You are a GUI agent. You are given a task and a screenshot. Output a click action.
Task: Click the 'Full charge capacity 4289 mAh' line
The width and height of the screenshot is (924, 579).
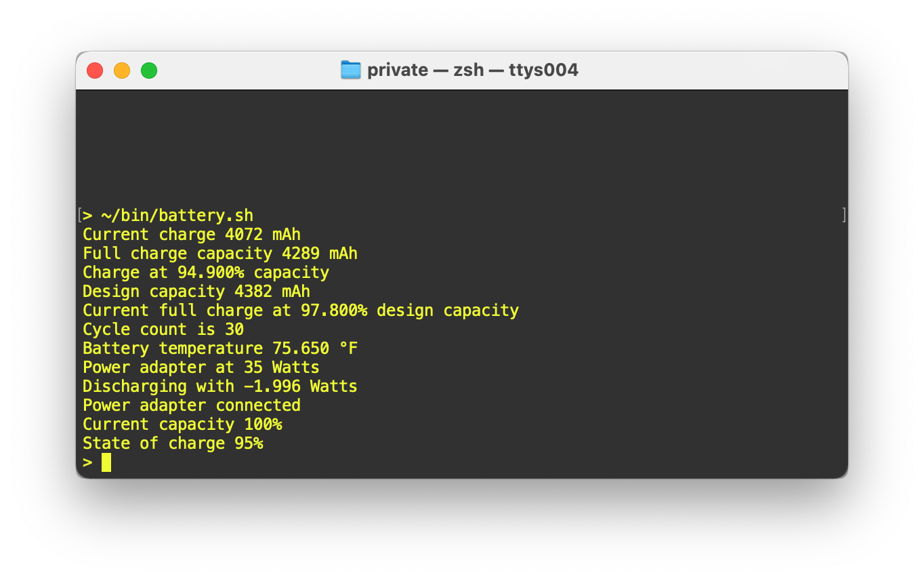220,254
